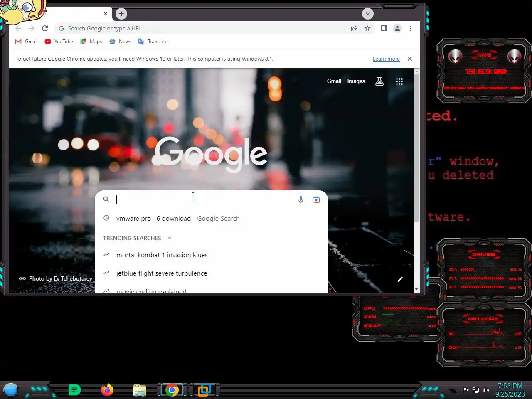Image resolution: width=532 pixels, height=399 pixels.
Task: Open the volume speaker tray icon
Action: (x=486, y=390)
